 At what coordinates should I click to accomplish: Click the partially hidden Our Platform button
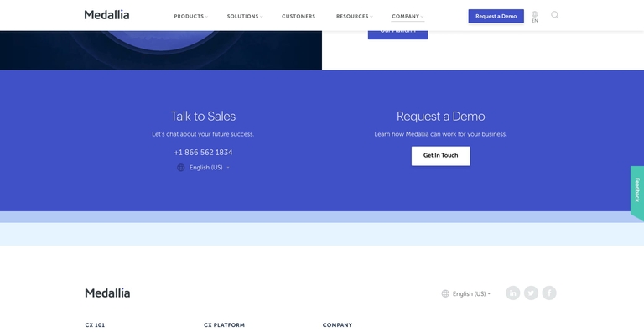click(397, 35)
